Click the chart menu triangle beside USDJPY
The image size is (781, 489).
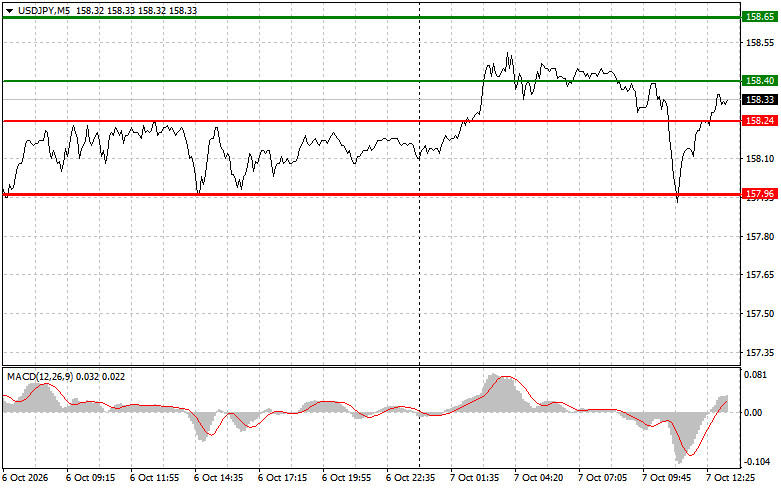9,11
